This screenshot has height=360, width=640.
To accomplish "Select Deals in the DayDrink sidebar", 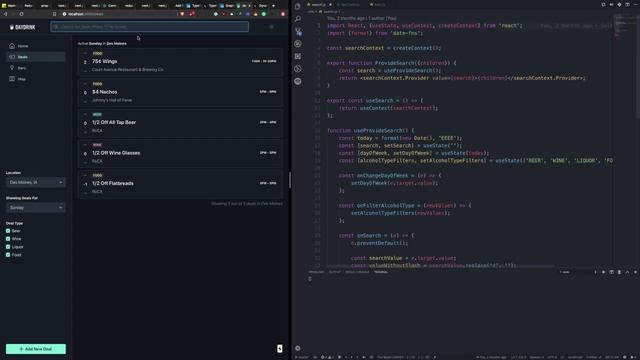I will [x=36, y=57].
